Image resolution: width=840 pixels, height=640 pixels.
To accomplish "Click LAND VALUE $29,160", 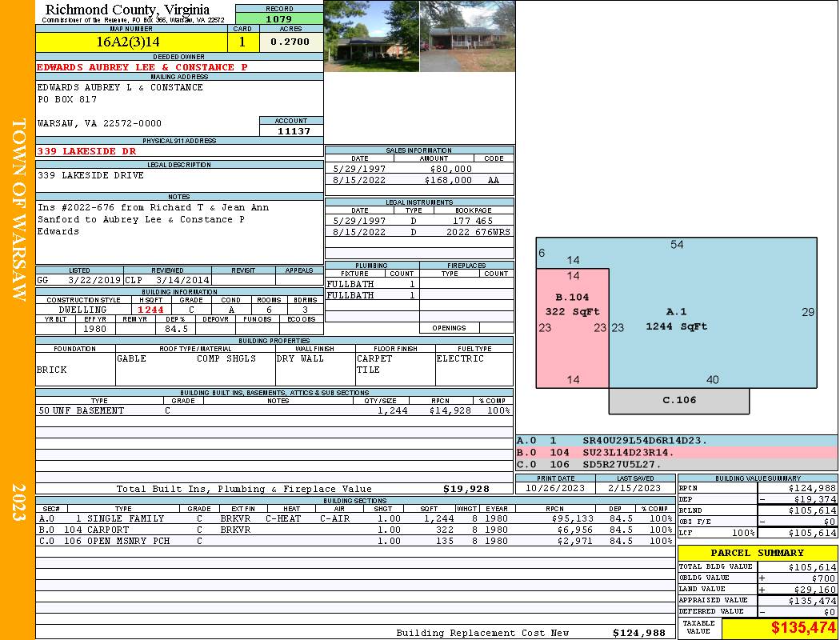I will pyautogui.click(x=815, y=590).
